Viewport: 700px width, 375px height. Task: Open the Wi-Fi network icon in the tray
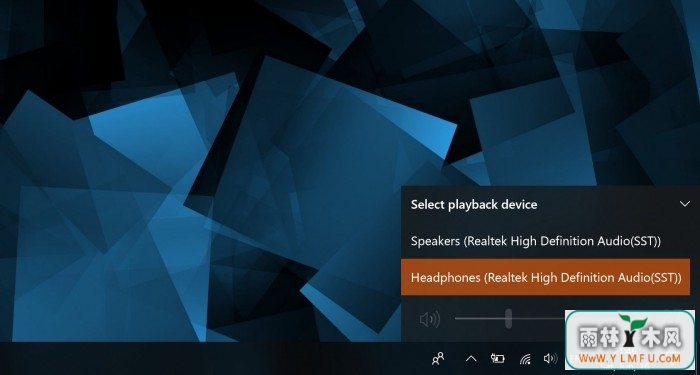pyautogui.click(x=525, y=358)
